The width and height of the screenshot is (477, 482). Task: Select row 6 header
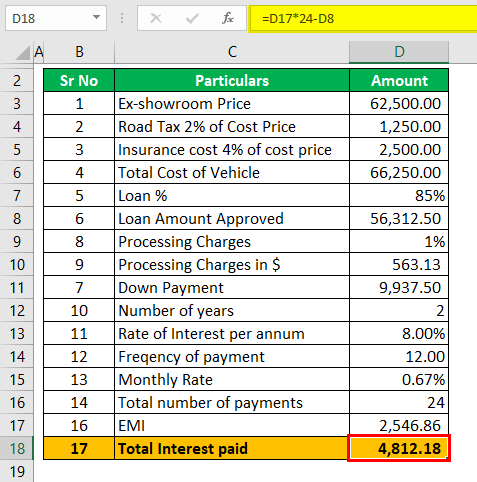[x=17, y=173]
